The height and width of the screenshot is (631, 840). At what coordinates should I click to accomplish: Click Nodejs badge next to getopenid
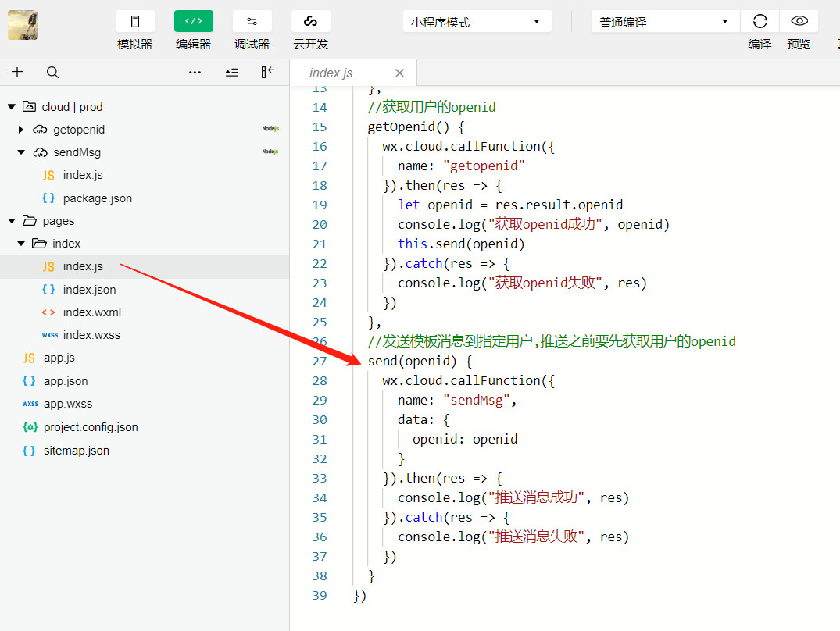(270, 128)
